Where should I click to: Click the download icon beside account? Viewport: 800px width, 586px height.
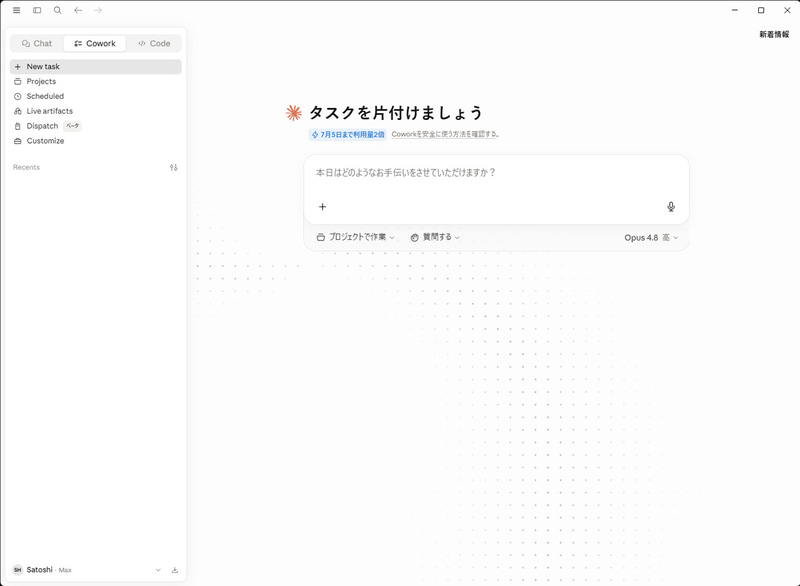174,570
